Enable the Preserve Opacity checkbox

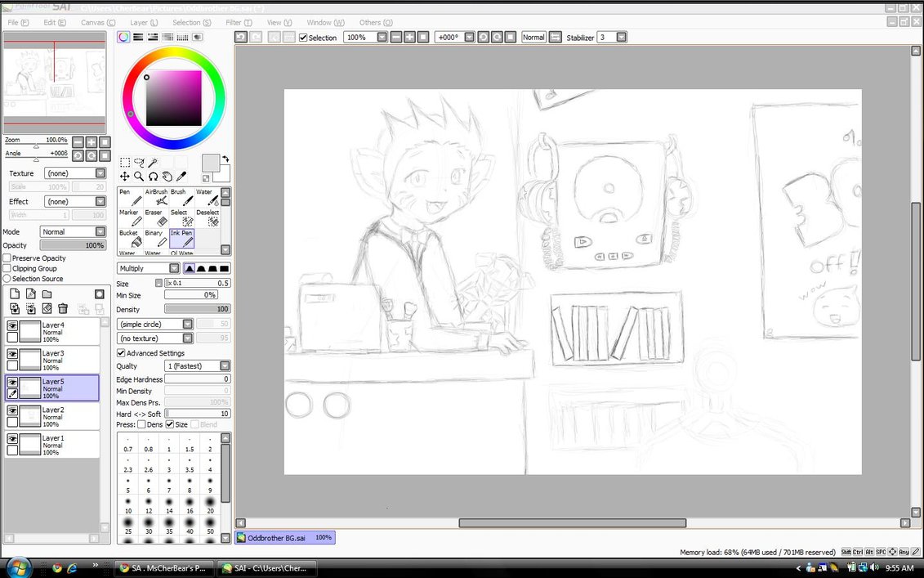pos(7,258)
